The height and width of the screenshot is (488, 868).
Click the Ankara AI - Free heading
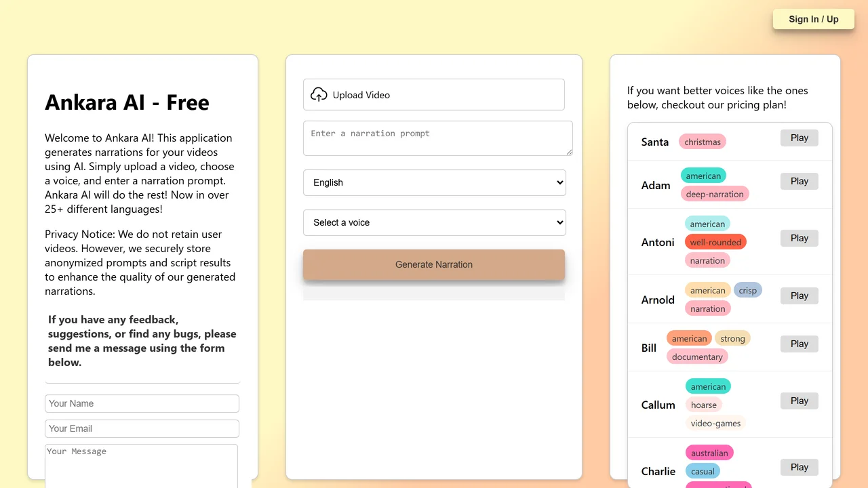(x=127, y=102)
